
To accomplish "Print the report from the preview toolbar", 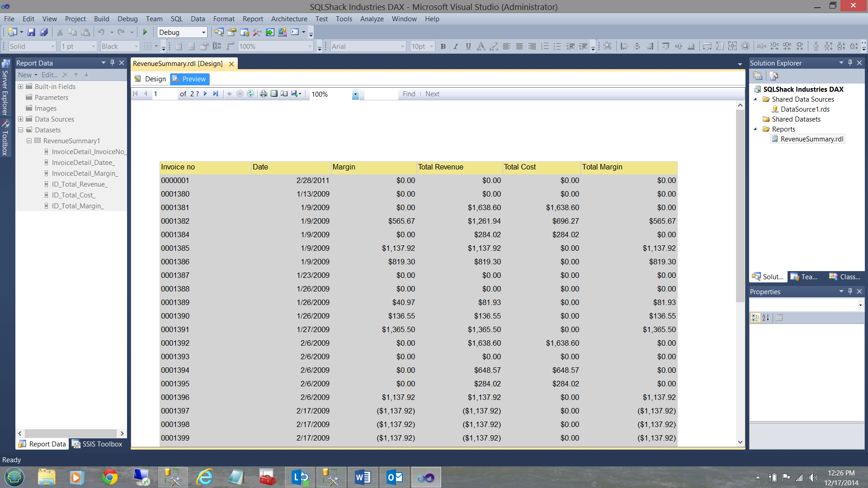I will 264,94.
